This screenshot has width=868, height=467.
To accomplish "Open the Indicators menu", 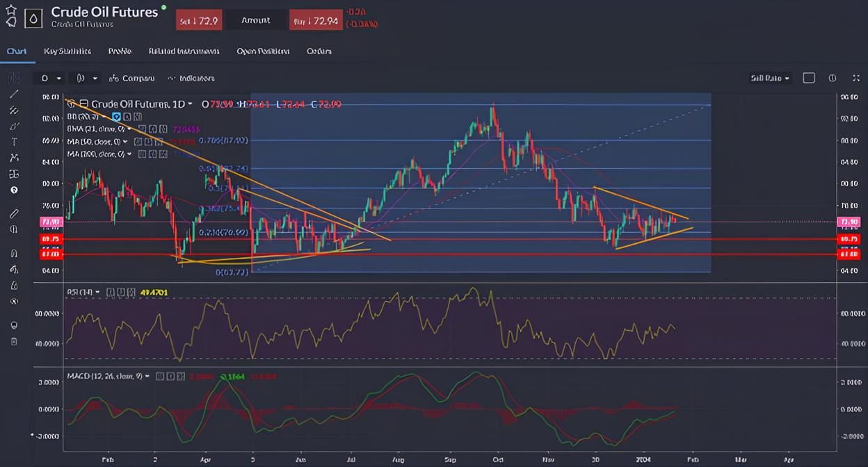I will pyautogui.click(x=195, y=78).
